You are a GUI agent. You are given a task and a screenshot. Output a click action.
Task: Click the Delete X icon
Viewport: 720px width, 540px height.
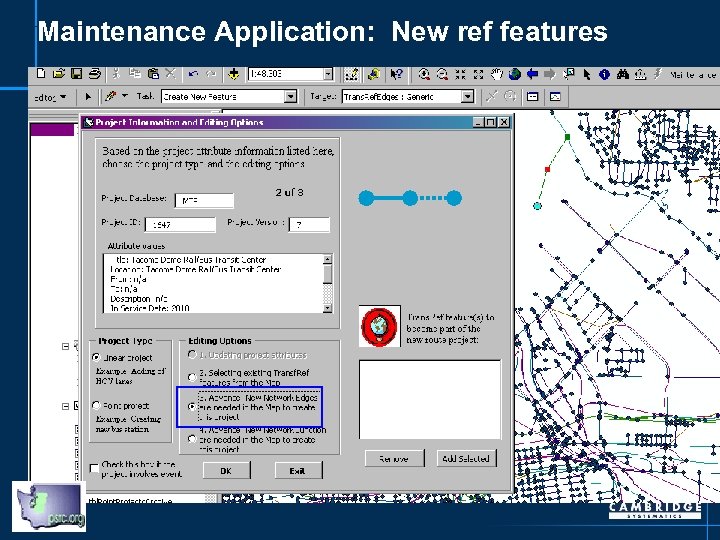point(170,73)
